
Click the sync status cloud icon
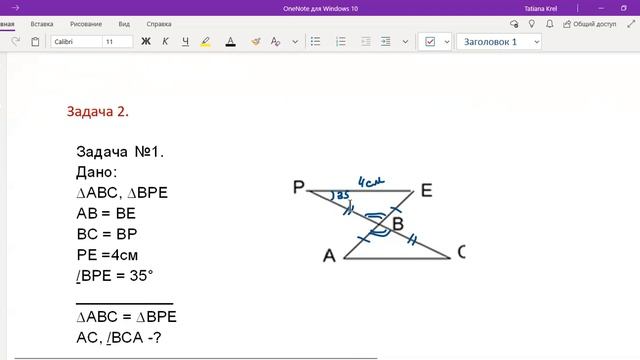[514, 24]
